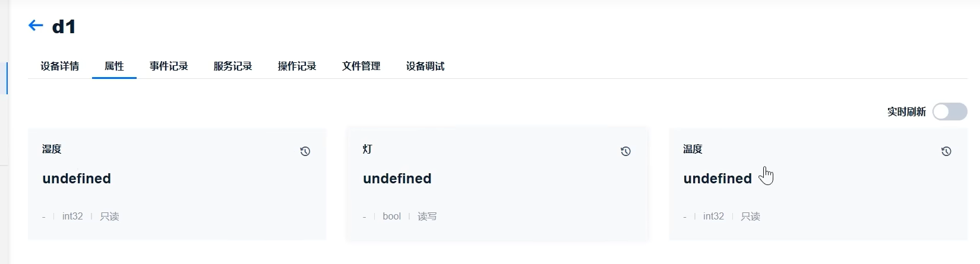Open the 事件记录 tab
The width and height of the screenshot is (980, 264).
coord(169,66)
